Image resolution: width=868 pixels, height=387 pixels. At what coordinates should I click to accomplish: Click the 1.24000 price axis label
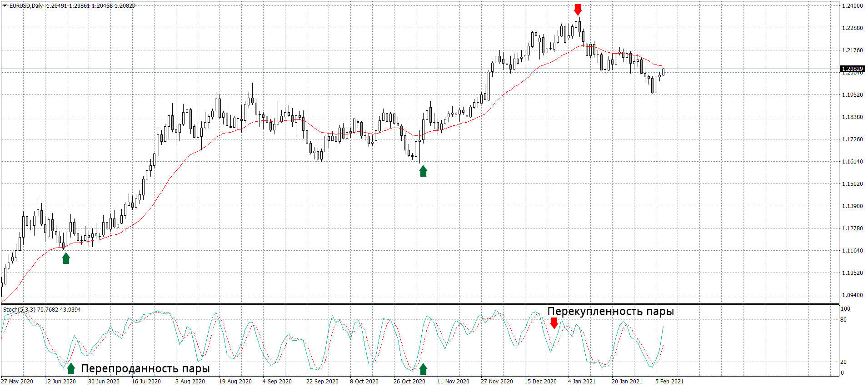pyautogui.click(x=852, y=6)
